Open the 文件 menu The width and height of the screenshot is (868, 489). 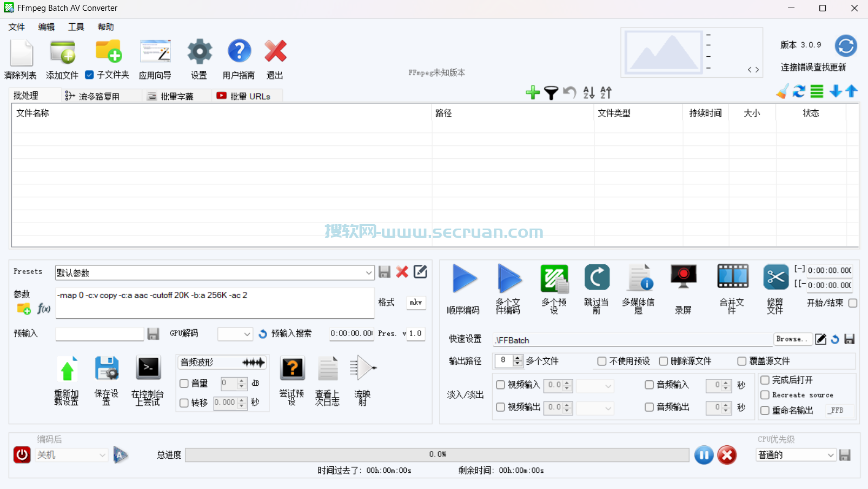(x=16, y=27)
